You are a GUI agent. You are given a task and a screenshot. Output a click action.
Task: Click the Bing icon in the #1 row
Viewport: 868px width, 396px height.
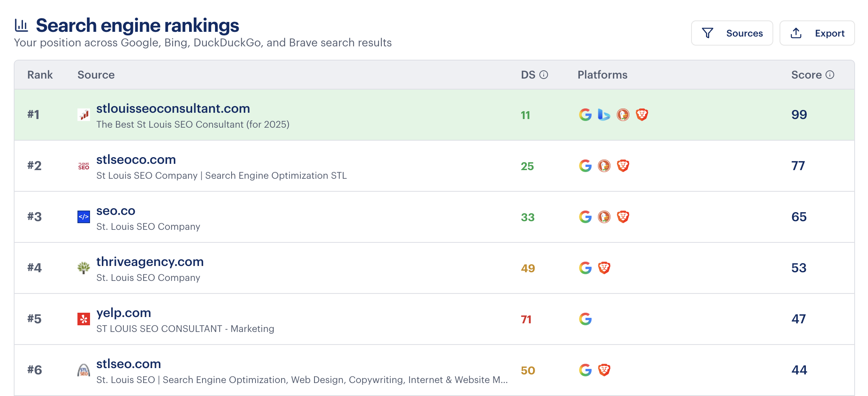click(604, 115)
